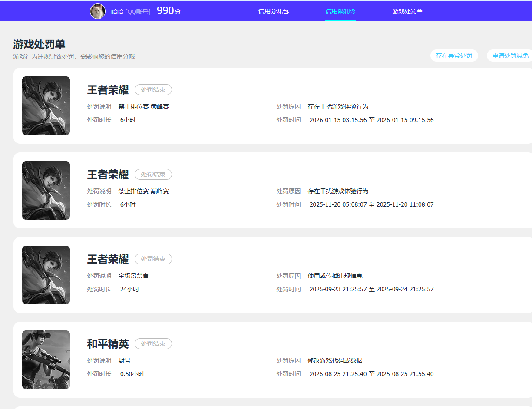Select the 和平精英 title text

click(x=108, y=344)
